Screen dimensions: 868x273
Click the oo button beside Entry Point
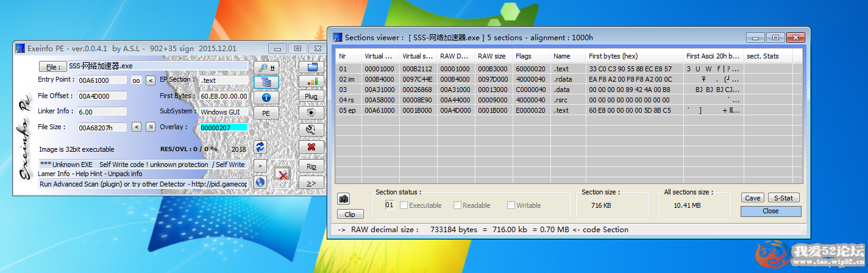click(x=137, y=80)
